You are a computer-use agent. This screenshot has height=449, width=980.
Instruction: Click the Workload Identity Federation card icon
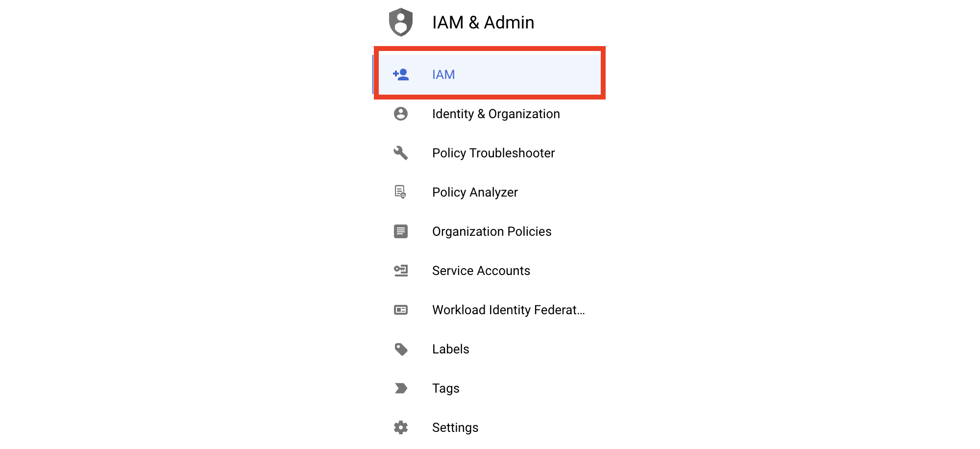coord(401,310)
